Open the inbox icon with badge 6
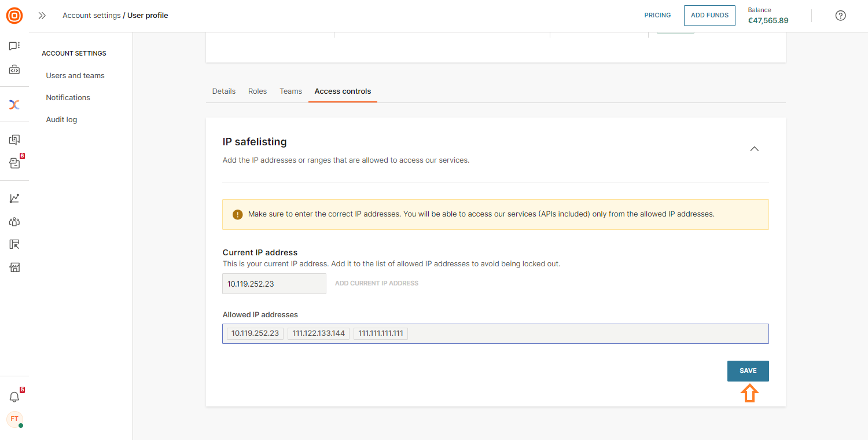 coord(14,163)
